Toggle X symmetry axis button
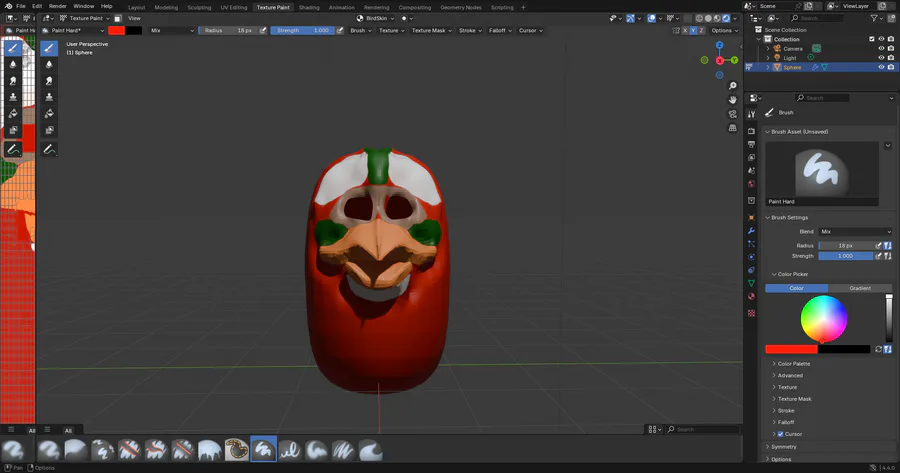The height and width of the screenshot is (473, 900). pos(685,30)
